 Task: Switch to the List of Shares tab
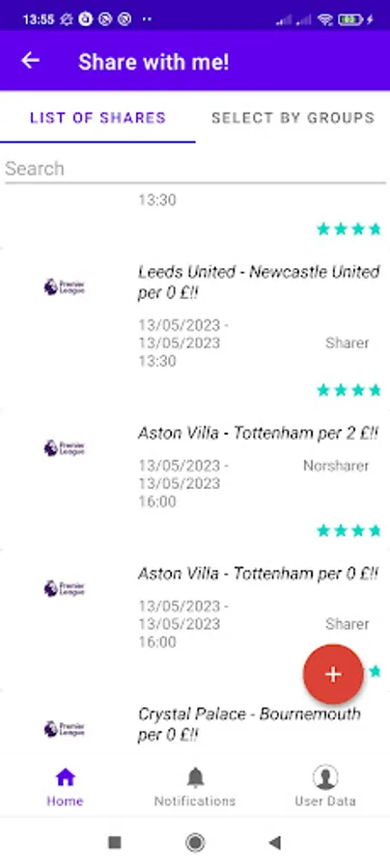pyautogui.click(x=97, y=118)
